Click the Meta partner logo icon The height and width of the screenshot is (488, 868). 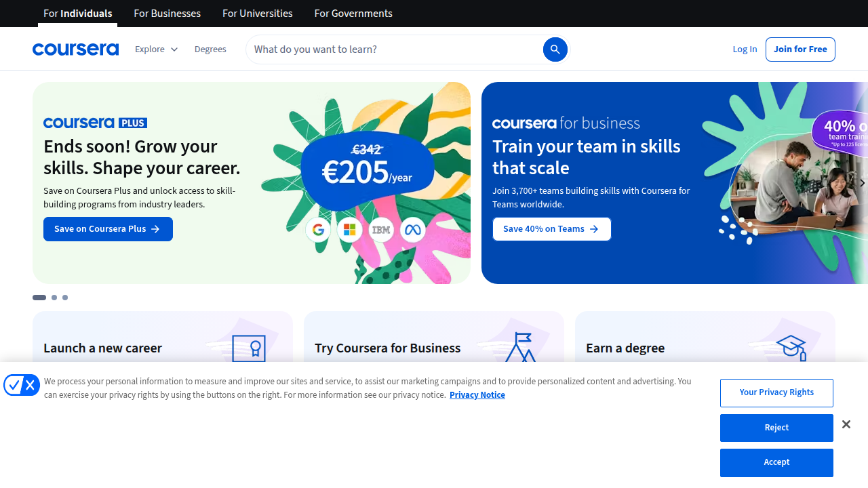(x=413, y=230)
